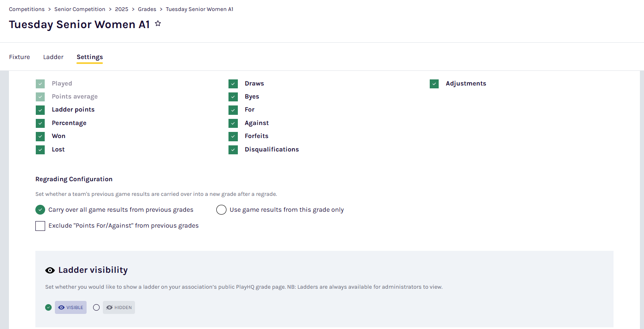The height and width of the screenshot is (329, 644).
Task: Go to Competitions breadcrumb link
Action: (27, 9)
